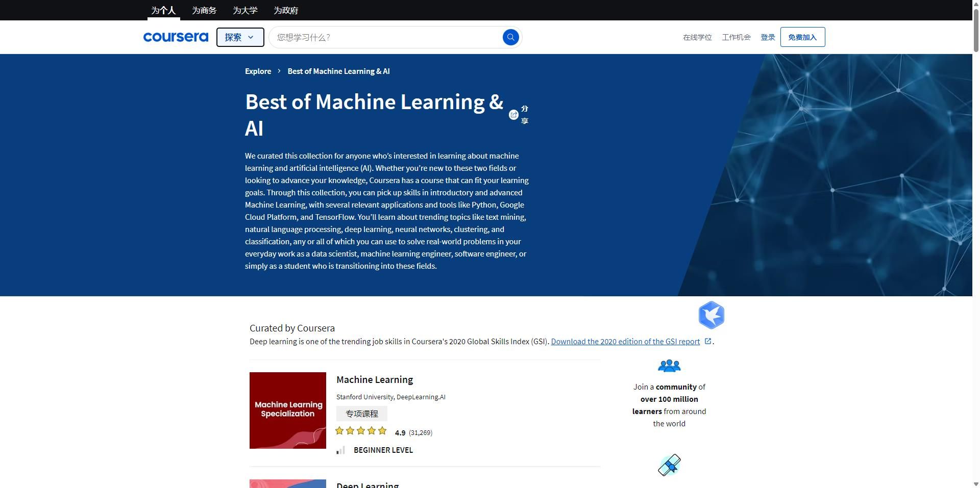Image resolution: width=980 pixels, height=488 pixels.
Task: Open 工作机会 in the header
Action: click(736, 37)
